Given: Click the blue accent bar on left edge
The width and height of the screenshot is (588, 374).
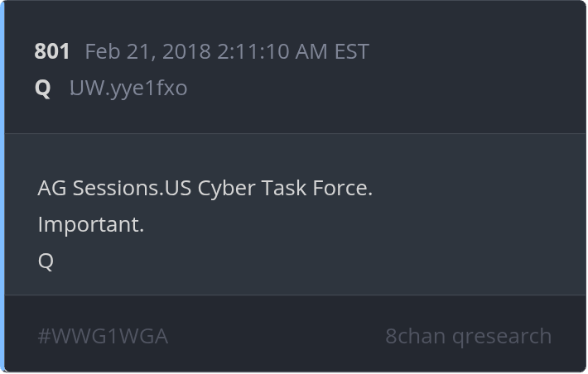Looking at the screenshot, I should click(2, 187).
